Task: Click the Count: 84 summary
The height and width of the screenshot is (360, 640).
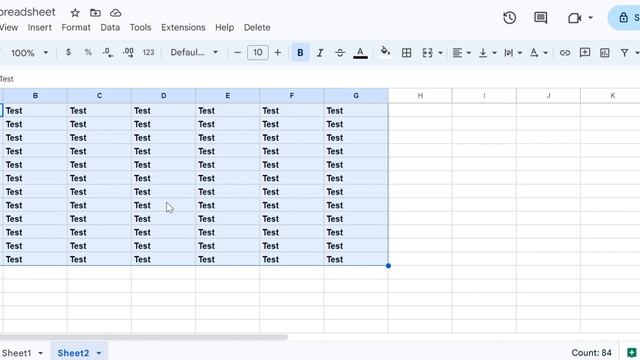Action: (591, 353)
